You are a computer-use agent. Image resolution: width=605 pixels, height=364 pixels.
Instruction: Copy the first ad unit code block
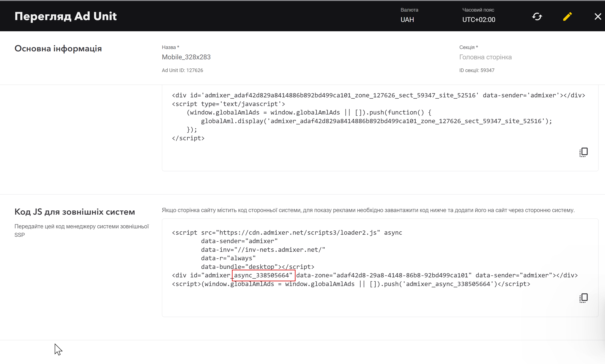[x=583, y=152]
